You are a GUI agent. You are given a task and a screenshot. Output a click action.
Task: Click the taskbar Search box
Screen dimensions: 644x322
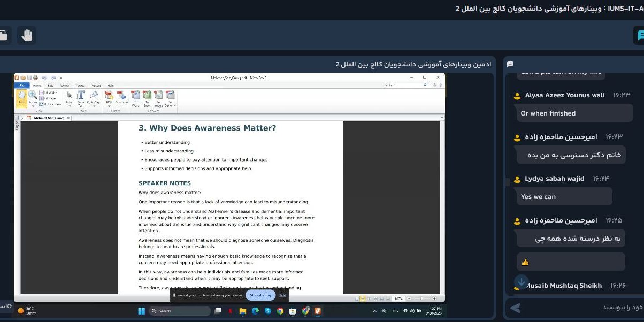(179, 311)
